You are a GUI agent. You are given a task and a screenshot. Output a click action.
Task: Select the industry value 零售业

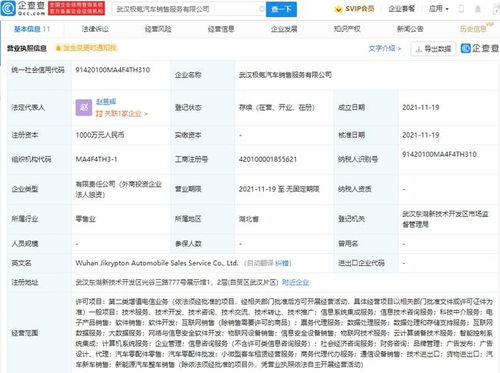pyautogui.click(x=86, y=219)
